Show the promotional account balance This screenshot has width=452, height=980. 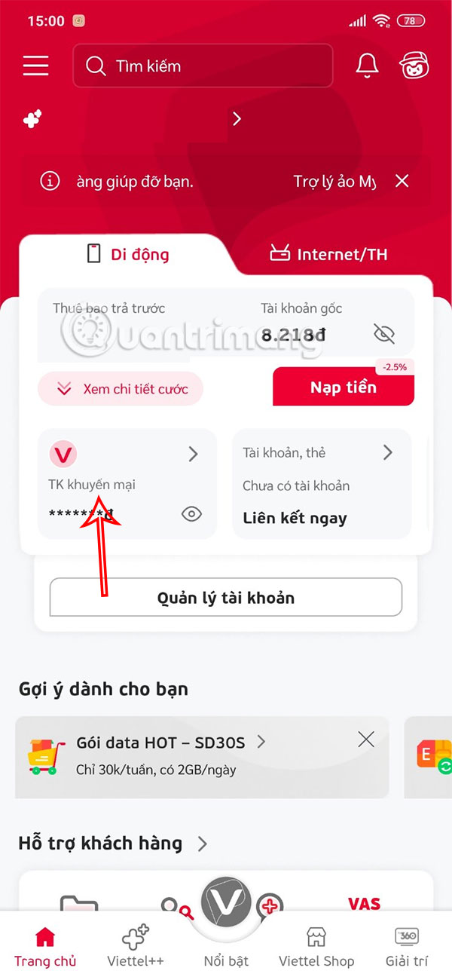click(192, 514)
